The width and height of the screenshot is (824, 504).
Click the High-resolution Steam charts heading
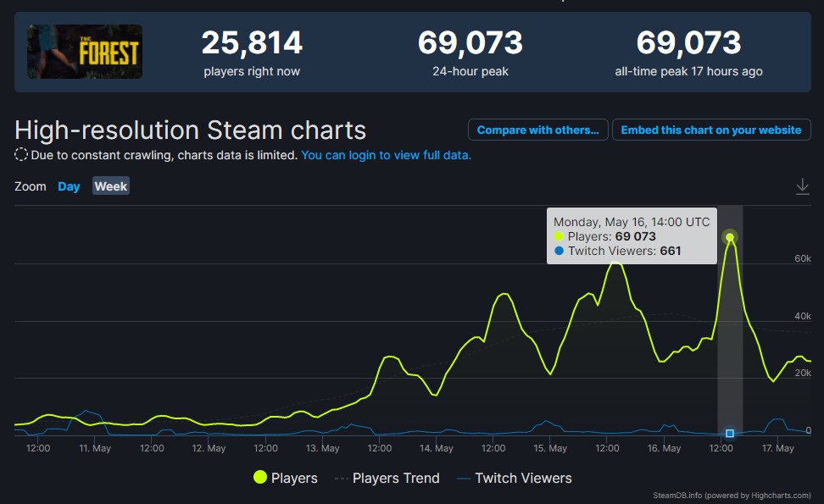(x=190, y=130)
